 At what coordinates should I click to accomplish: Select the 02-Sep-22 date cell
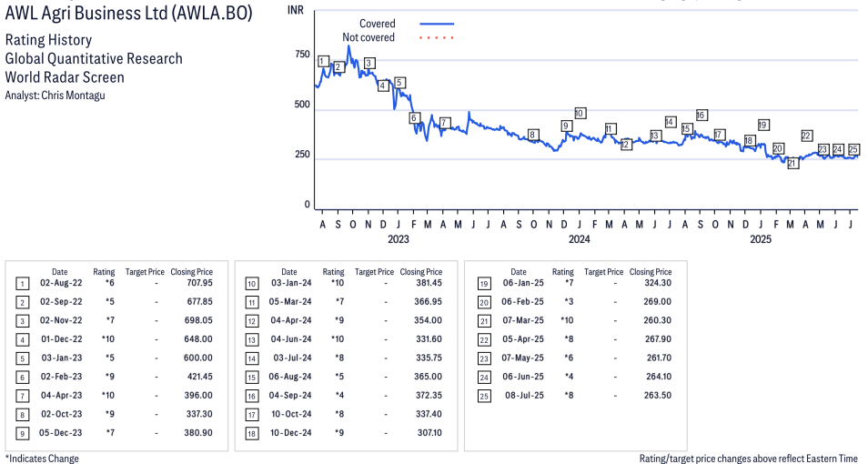61,302
